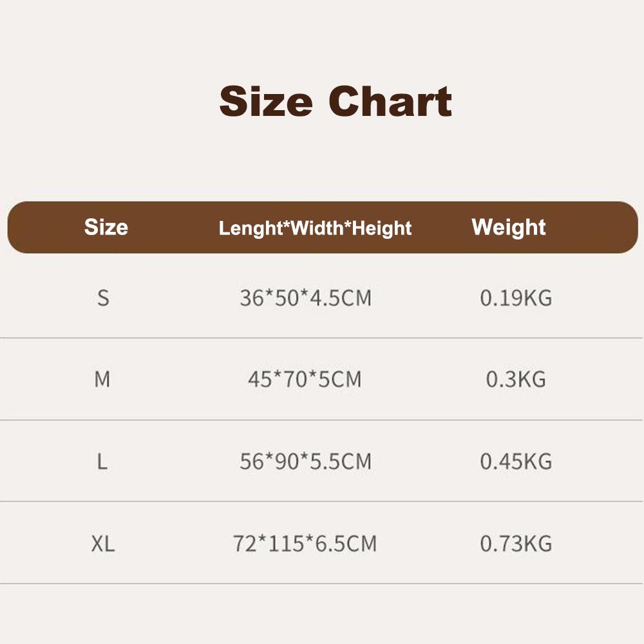Image resolution: width=644 pixels, height=644 pixels.
Task: Click the divider line below XL row
Action: point(321,583)
